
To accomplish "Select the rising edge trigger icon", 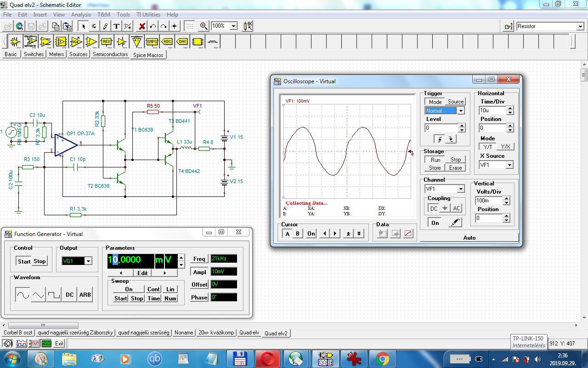I will (x=440, y=139).
